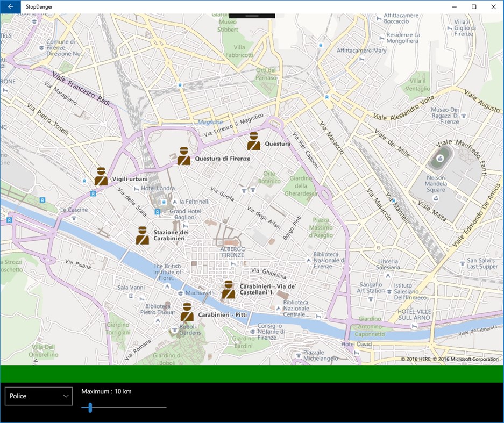Click the Carabinieri - Pitti marker
504x423 pixels.
tap(188, 311)
